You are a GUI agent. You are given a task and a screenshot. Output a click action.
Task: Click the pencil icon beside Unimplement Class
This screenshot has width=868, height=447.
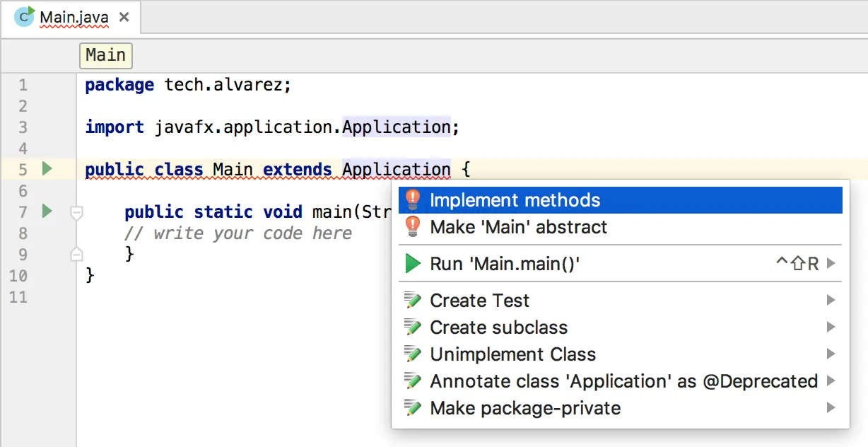point(413,354)
